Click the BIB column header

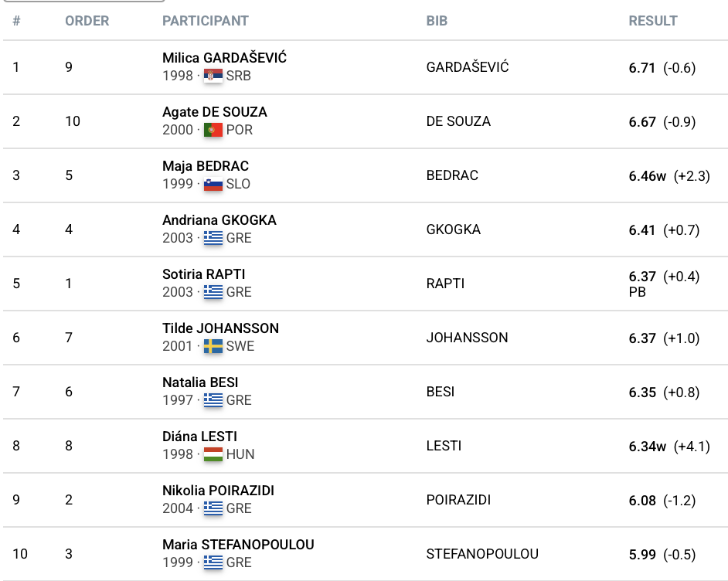coord(437,21)
